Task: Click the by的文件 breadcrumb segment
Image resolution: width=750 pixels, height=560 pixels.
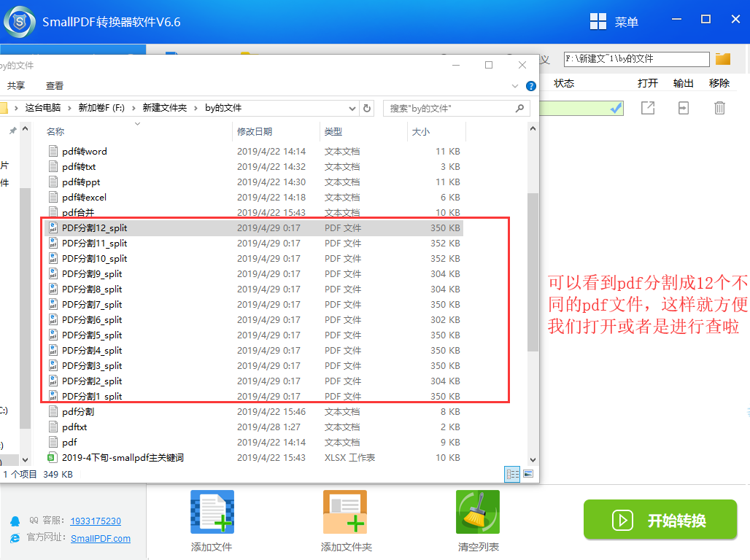Action: [223, 108]
